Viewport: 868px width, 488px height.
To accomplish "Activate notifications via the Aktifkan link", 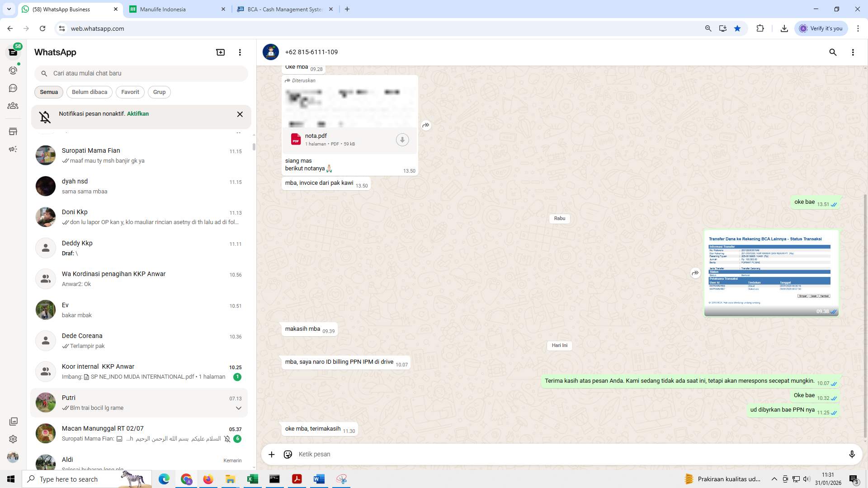I will [137, 114].
